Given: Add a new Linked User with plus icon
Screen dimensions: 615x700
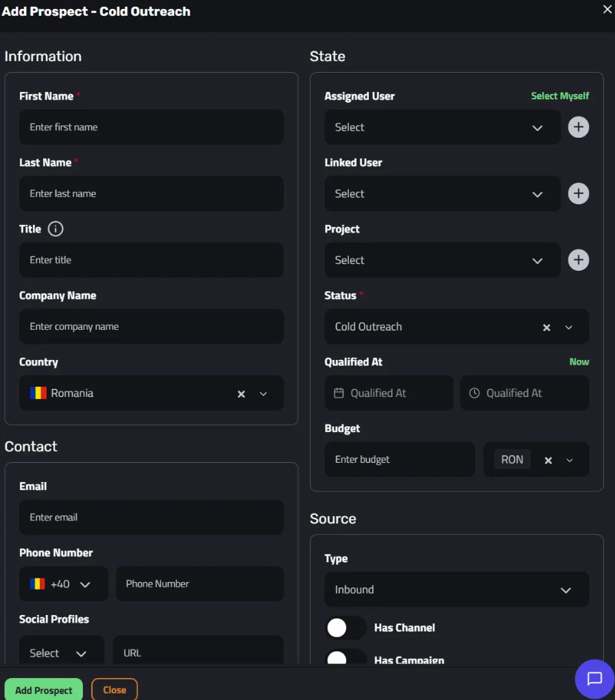Looking at the screenshot, I should coord(579,194).
